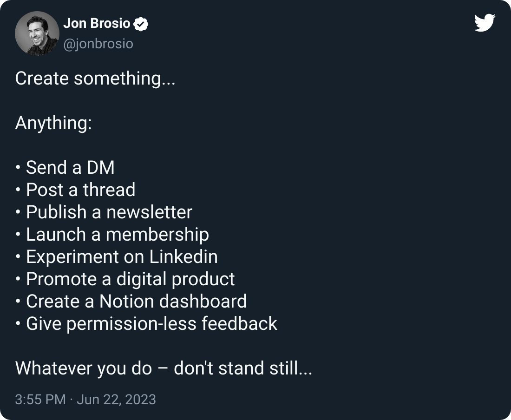Click the word 'Linkedin' in the list

[x=183, y=257]
